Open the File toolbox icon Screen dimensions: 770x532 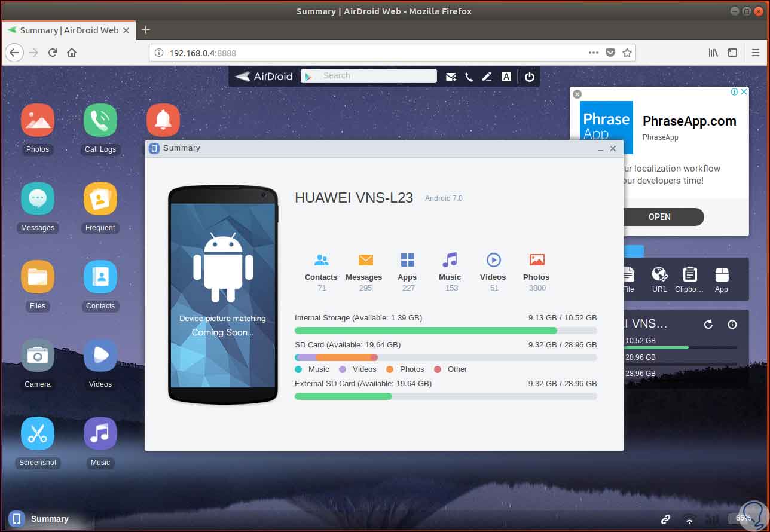point(628,280)
